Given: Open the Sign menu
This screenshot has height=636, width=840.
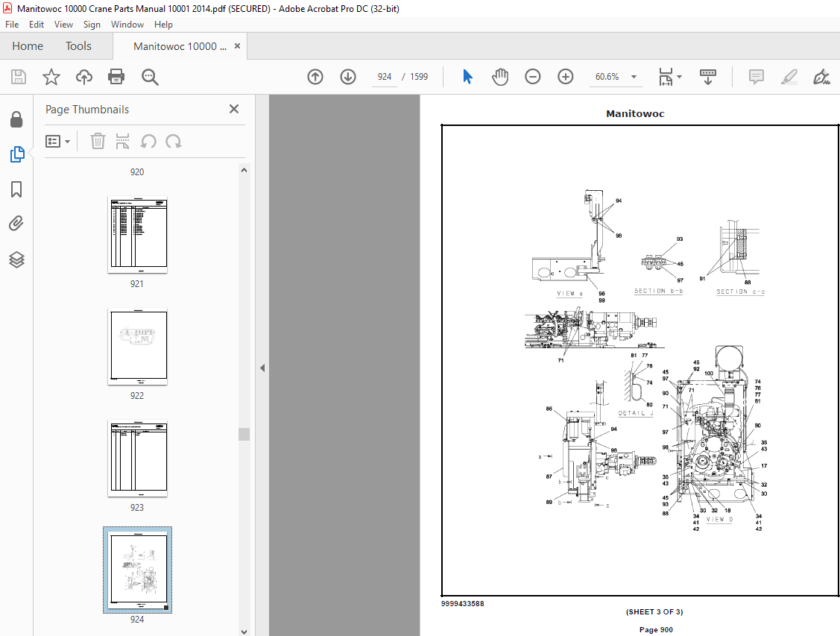Looking at the screenshot, I should coord(92,25).
